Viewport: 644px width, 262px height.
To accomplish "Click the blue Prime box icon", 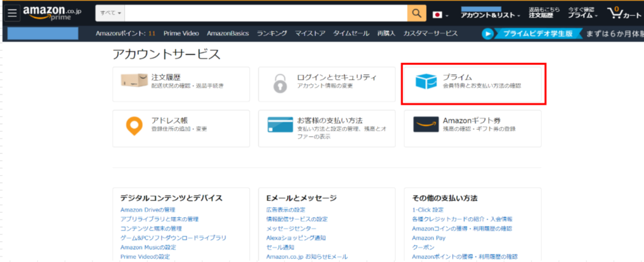I will [x=426, y=81].
